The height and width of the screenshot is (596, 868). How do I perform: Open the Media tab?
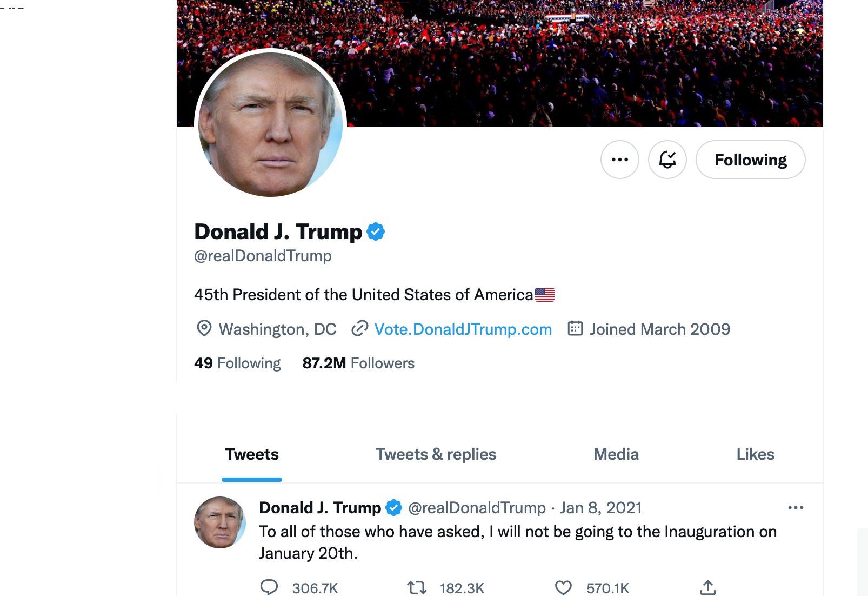(616, 454)
